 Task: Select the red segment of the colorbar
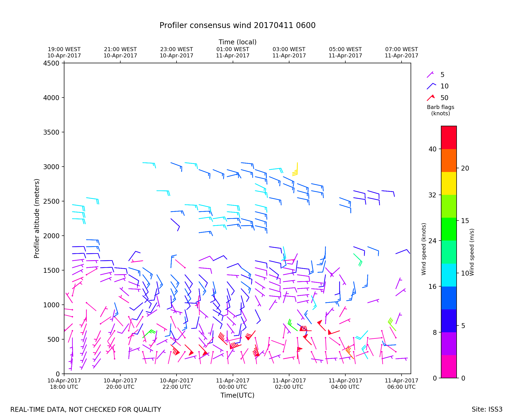449,137
